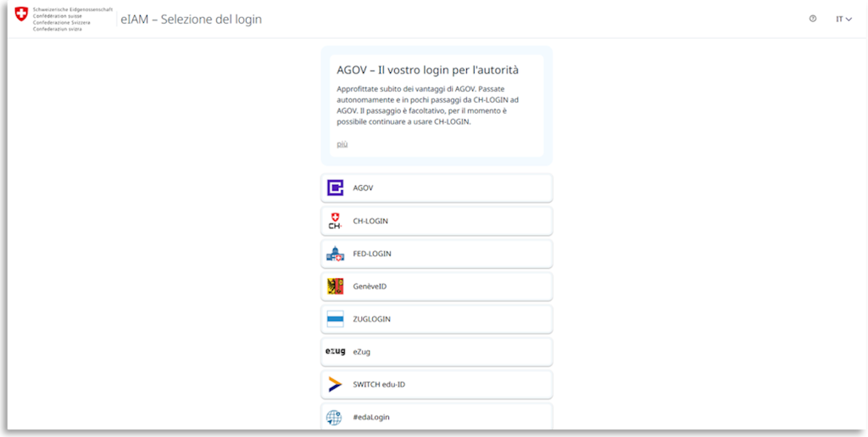Choose GenèveID login option
868x437 pixels.
point(437,286)
